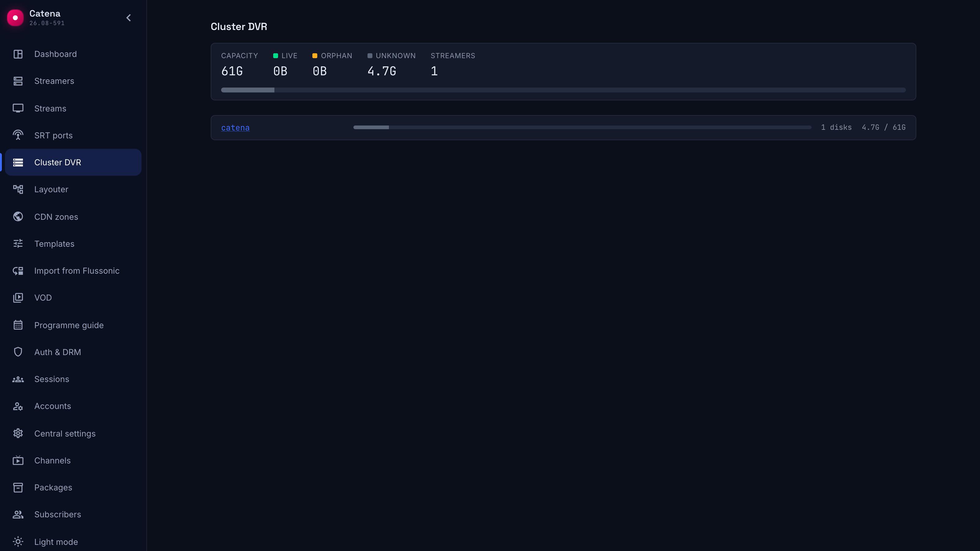Click the catena disk usage bar
The image size is (980, 551).
click(x=582, y=127)
